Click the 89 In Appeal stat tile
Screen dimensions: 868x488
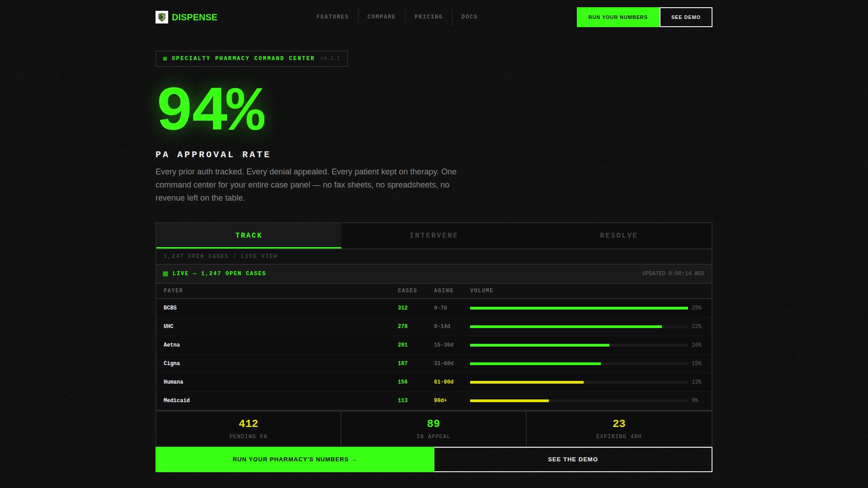tap(434, 429)
